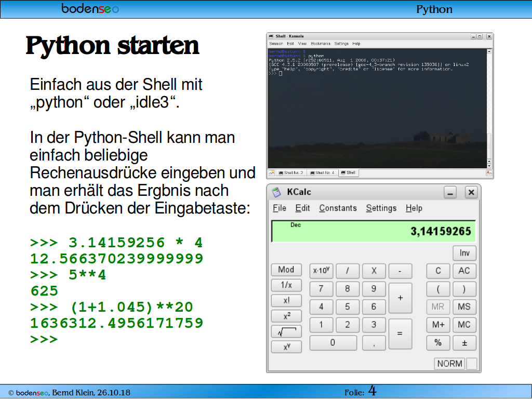Viewport: 532px width, 399px height.
Task: Click the minus button in KCalc
Action: click(401, 271)
